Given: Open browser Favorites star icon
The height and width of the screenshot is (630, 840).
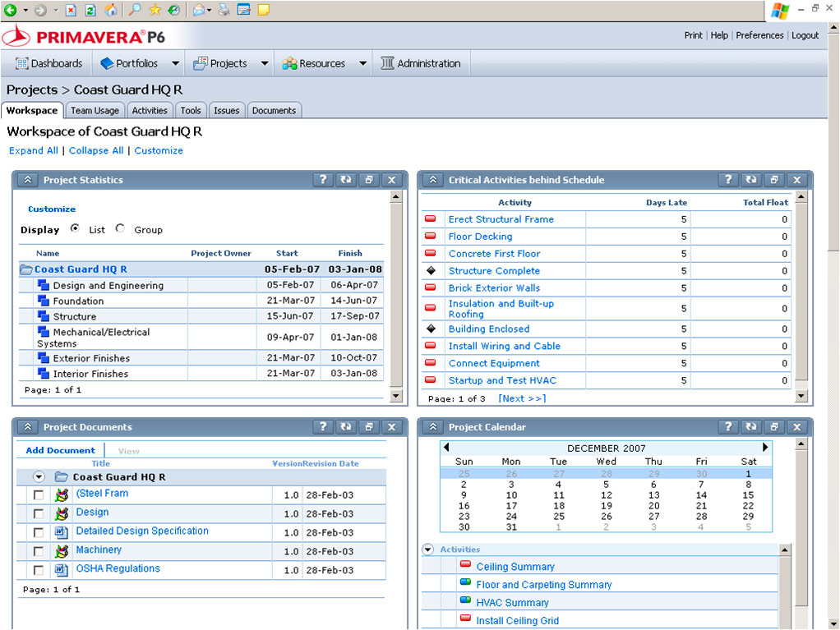Looking at the screenshot, I should click(155, 10).
